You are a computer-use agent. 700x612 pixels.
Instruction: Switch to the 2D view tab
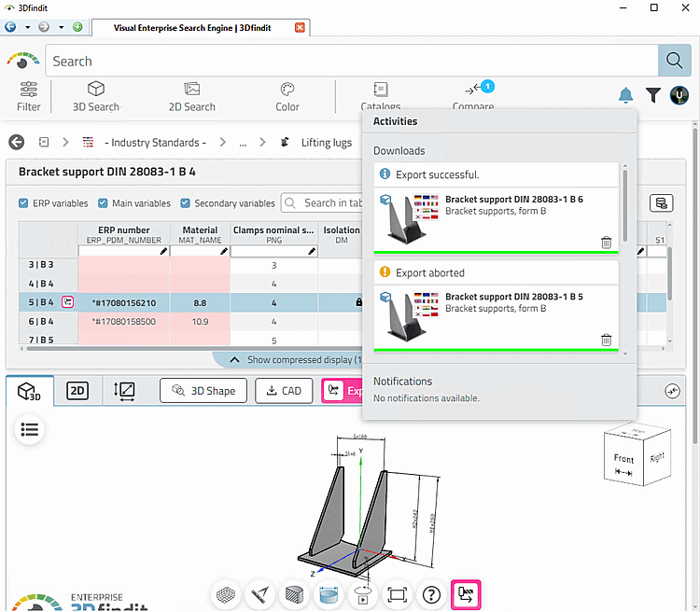click(77, 391)
